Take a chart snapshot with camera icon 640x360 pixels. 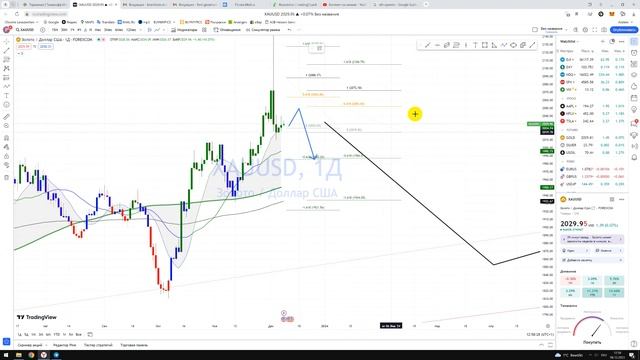[604, 30]
